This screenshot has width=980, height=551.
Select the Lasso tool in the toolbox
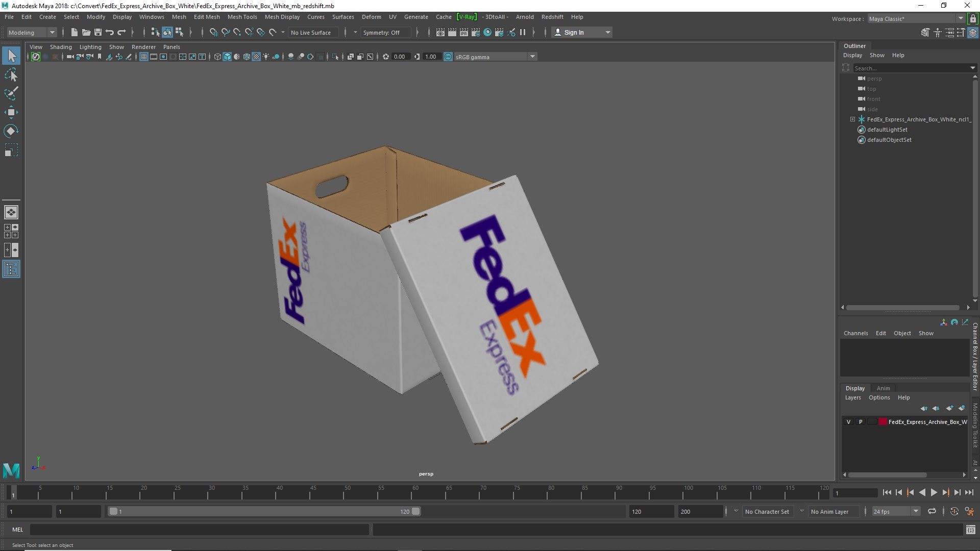point(11,75)
